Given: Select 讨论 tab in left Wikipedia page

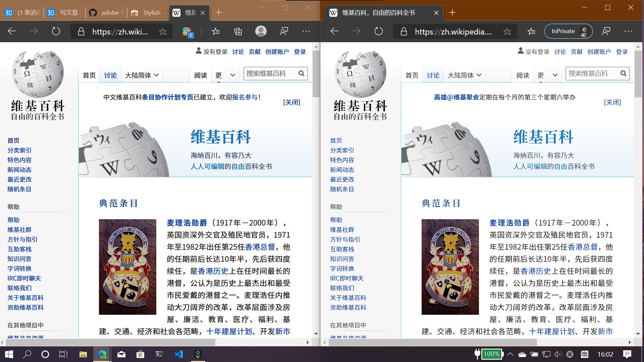Looking at the screenshot, I should [110, 75].
